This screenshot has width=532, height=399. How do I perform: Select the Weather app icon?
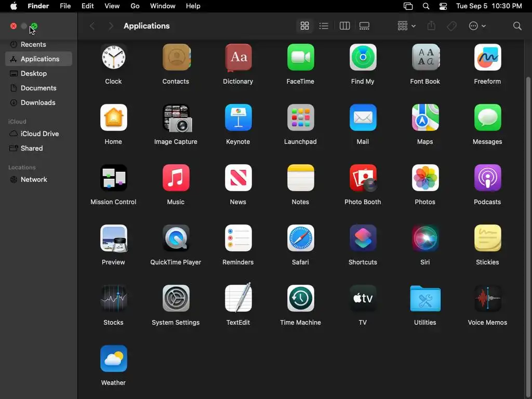113,358
